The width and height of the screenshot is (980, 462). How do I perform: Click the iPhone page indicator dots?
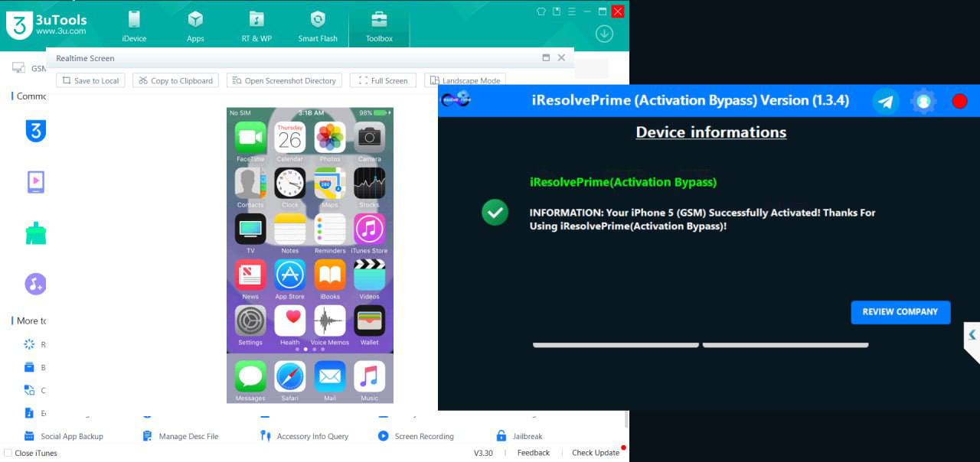point(310,349)
